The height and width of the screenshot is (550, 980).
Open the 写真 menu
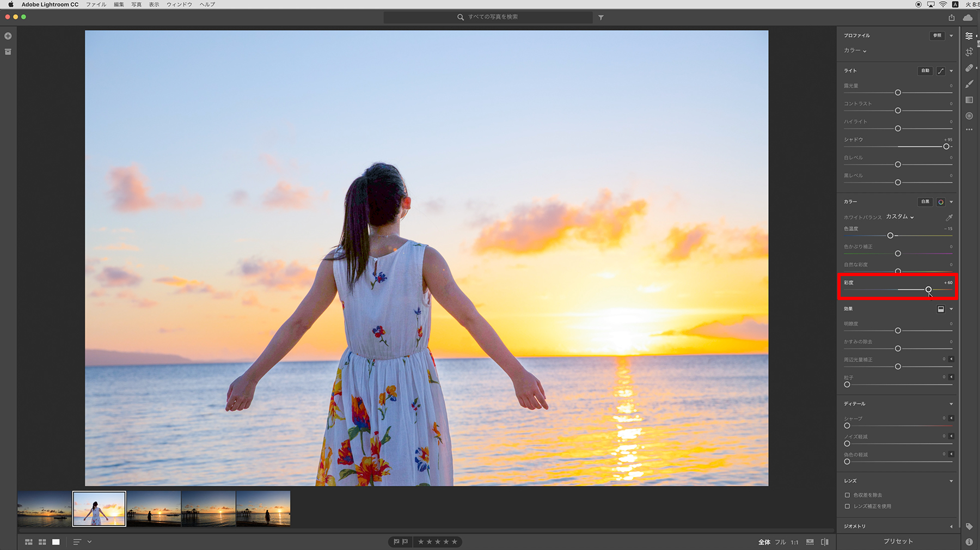[136, 4]
